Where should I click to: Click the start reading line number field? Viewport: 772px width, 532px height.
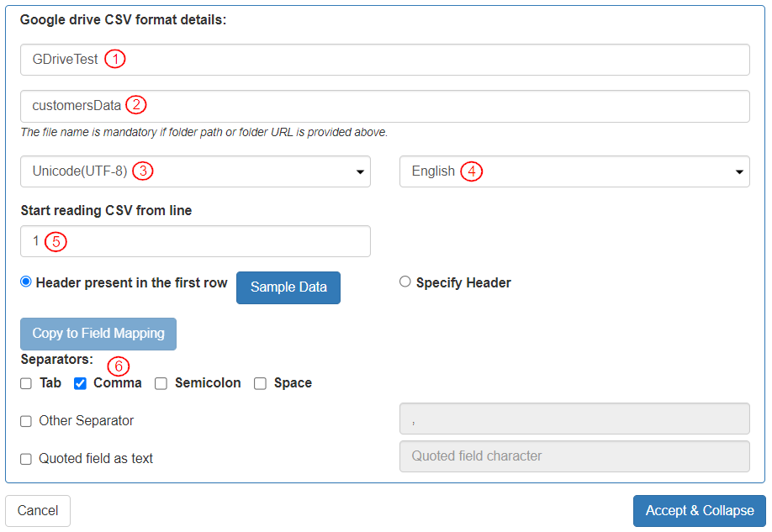tap(195, 241)
